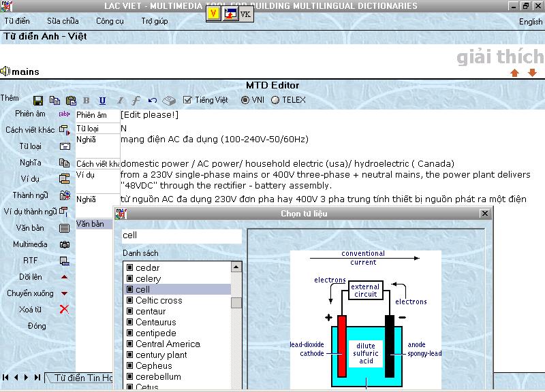Click the Nghĩa icon in sidebar
The image size is (545, 392).
click(x=64, y=163)
